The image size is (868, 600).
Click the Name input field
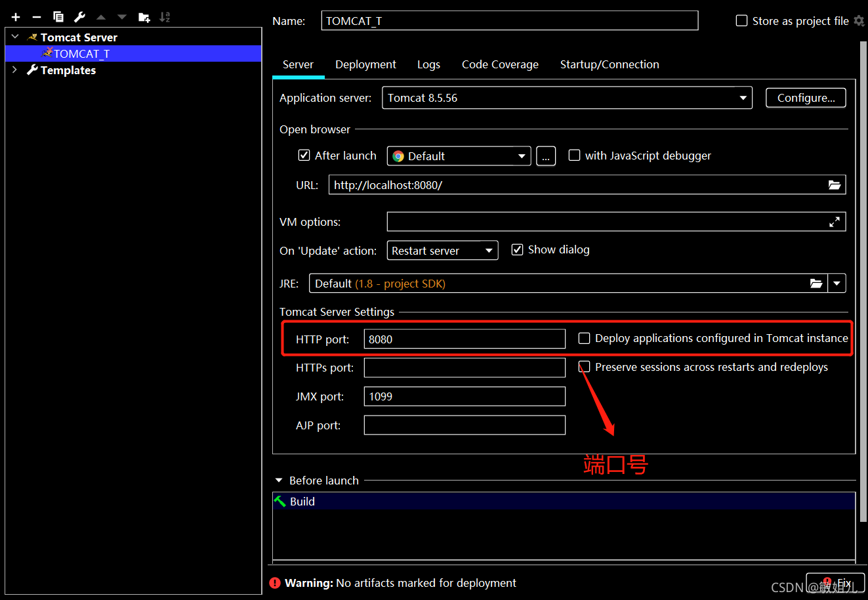[x=510, y=21]
